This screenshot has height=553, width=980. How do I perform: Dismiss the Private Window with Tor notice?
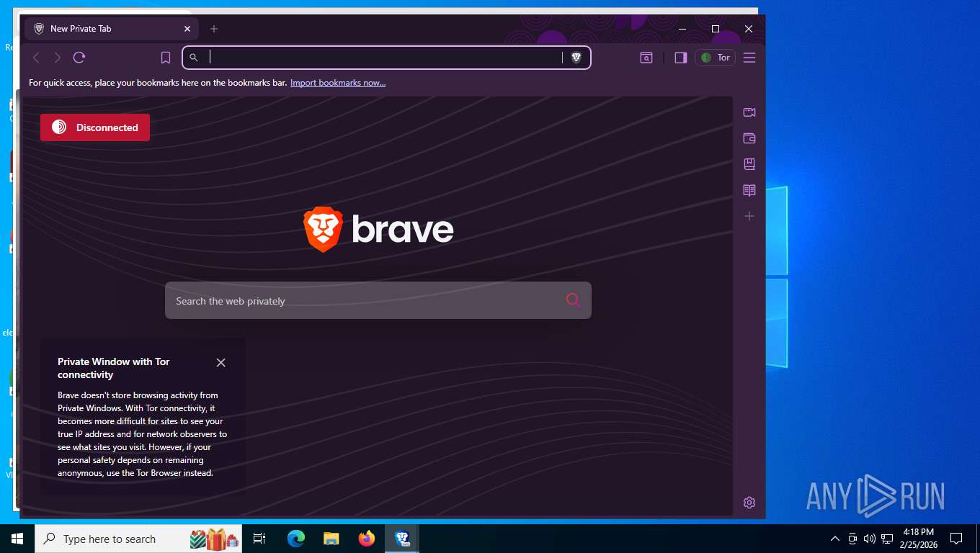[221, 363]
